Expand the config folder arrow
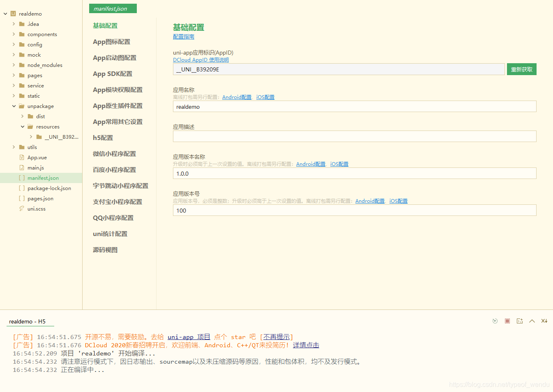This screenshot has width=553, height=392. pyautogui.click(x=14, y=44)
